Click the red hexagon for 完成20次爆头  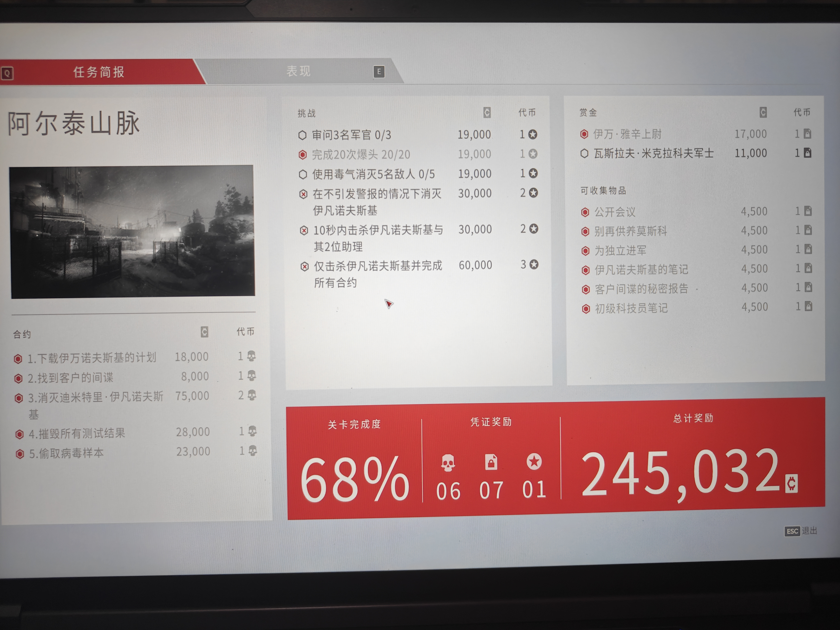pos(303,155)
